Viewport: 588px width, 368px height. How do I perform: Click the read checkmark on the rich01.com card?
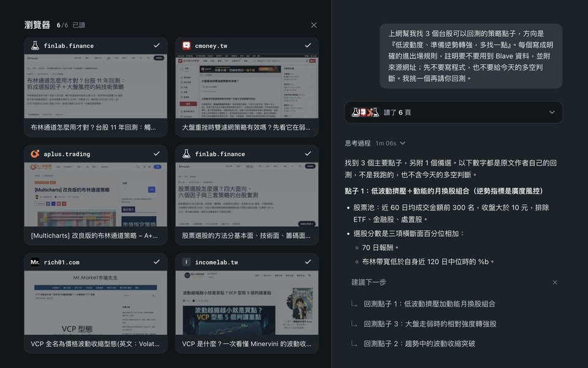coord(157,262)
